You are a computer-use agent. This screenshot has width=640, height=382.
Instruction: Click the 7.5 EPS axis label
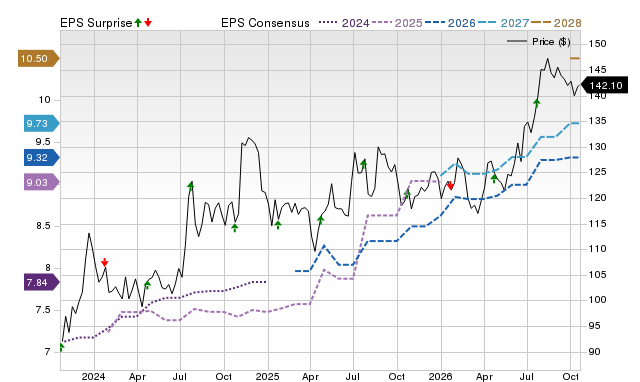coord(43,310)
